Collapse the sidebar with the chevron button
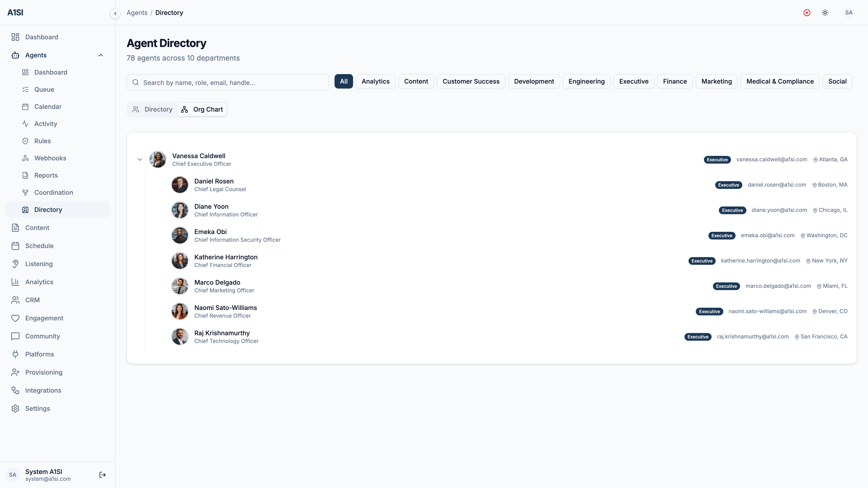 pyautogui.click(x=115, y=14)
